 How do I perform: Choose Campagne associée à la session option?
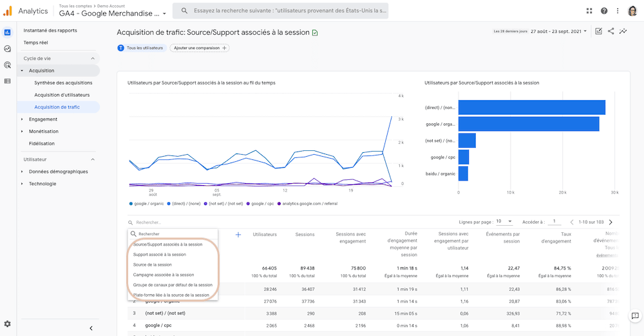[x=164, y=275]
